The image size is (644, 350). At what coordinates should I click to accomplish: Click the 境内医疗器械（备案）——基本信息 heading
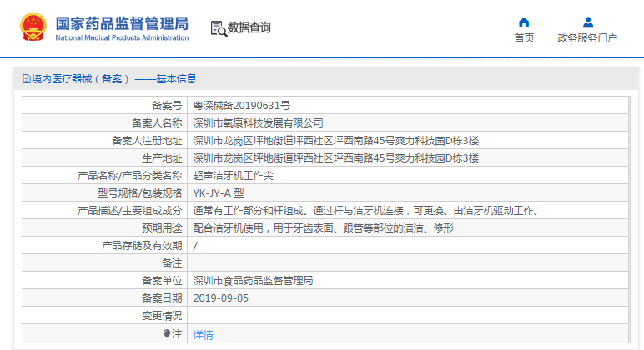pyautogui.click(x=114, y=79)
